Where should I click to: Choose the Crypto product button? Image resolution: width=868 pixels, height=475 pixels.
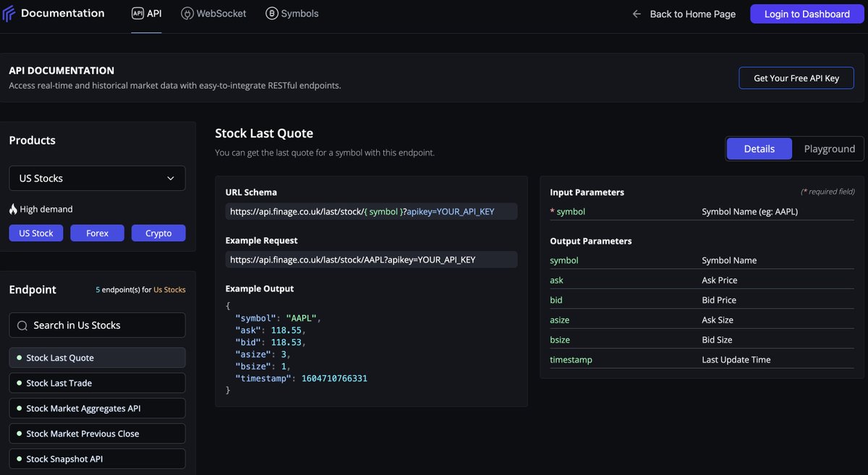158,233
